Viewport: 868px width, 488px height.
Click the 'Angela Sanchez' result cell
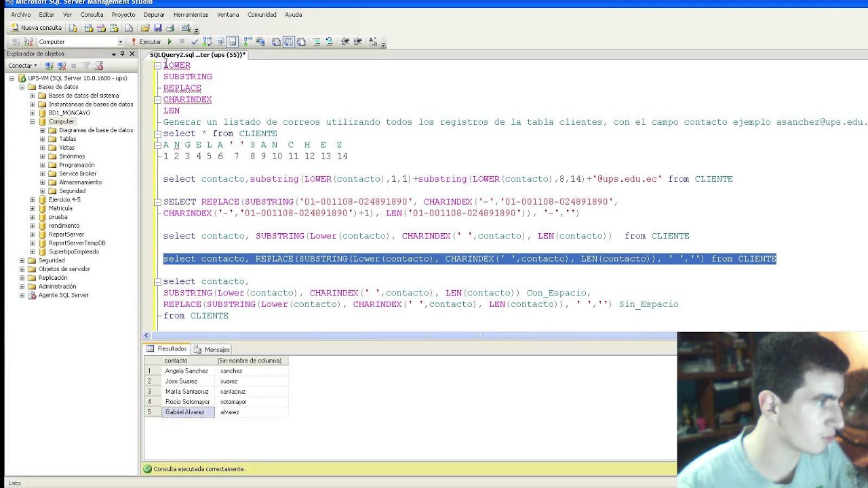point(188,371)
